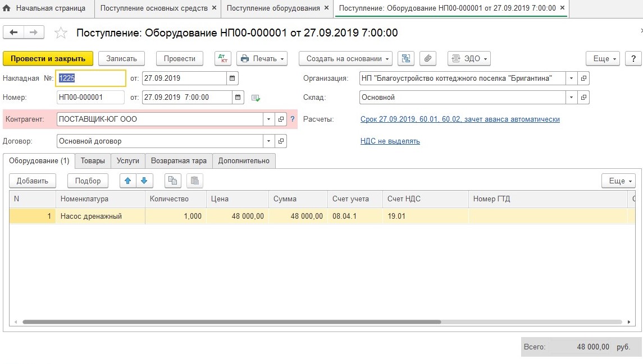
Task: Click the Дт/Кт postings icon
Action: (223, 58)
